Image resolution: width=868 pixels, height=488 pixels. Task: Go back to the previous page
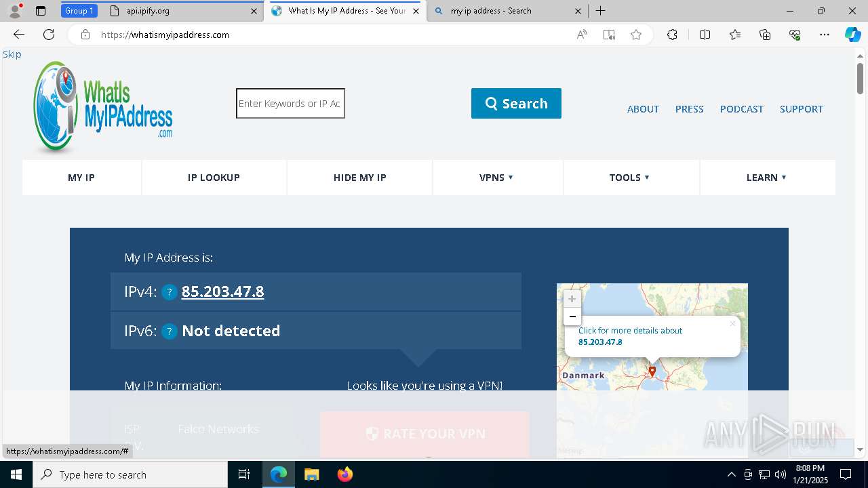[x=19, y=35]
